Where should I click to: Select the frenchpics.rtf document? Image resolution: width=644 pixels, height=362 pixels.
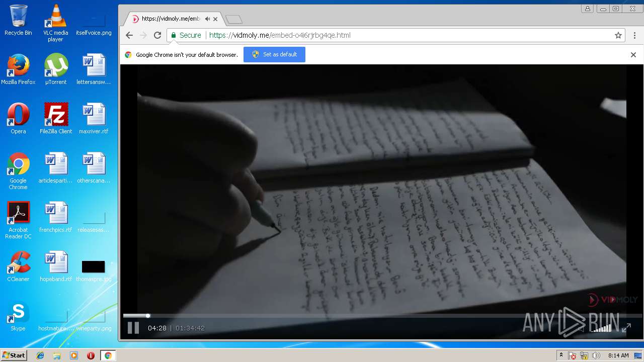[56, 217]
